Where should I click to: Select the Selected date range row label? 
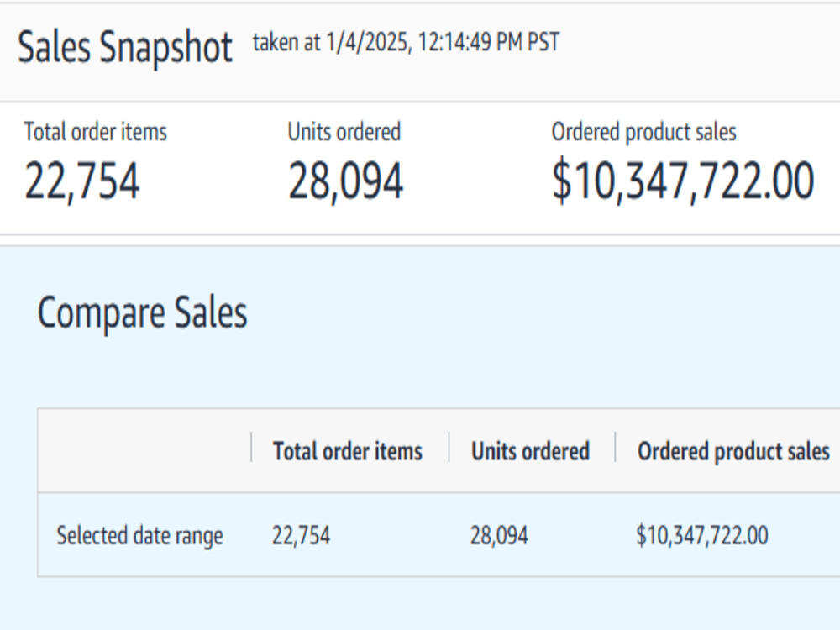coord(139,536)
